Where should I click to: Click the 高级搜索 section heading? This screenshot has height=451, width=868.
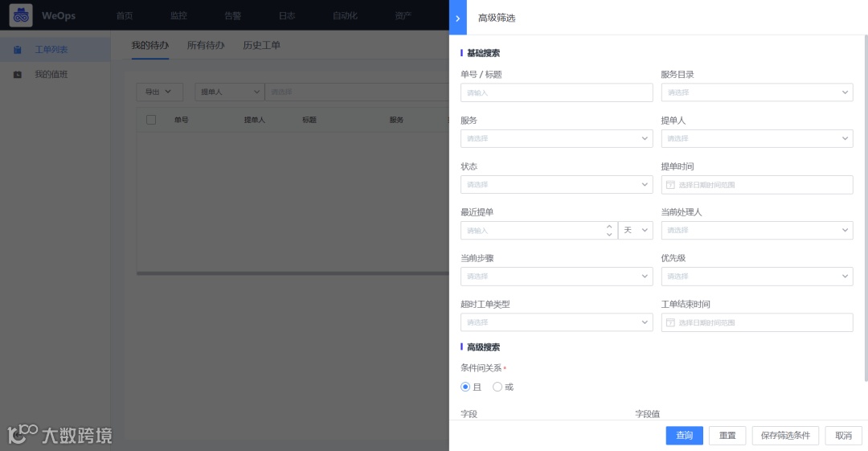[x=483, y=347]
